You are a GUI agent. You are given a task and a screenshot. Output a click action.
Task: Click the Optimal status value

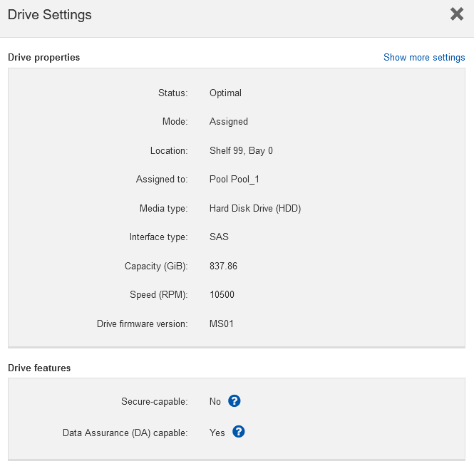point(225,93)
